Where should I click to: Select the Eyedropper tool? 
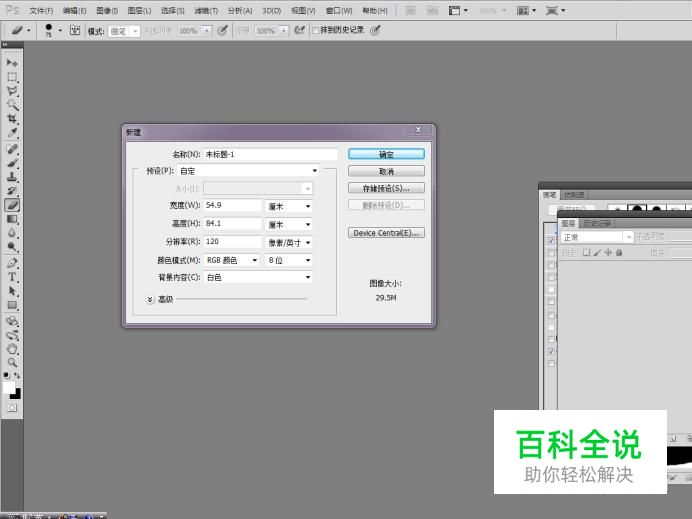(12, 132)
